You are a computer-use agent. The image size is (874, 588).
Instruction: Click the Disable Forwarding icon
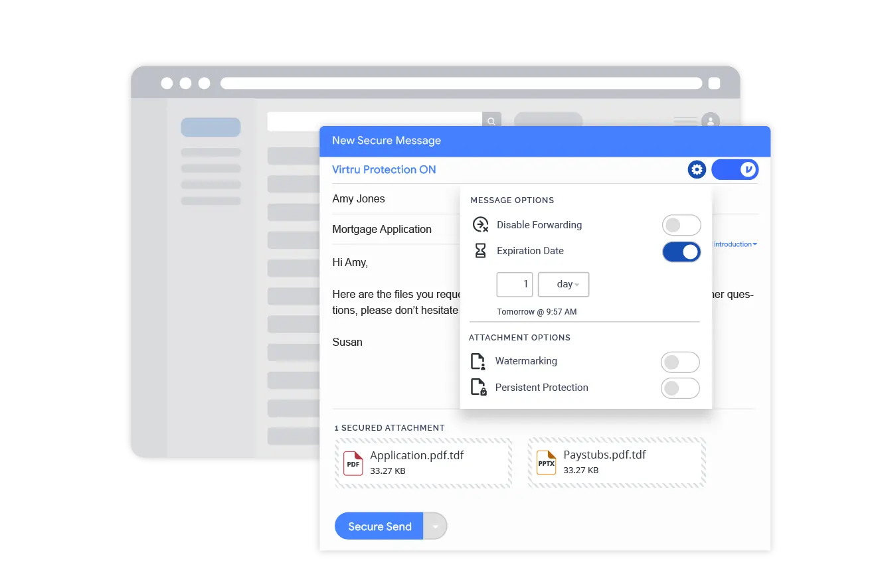(x=480, y=225)
